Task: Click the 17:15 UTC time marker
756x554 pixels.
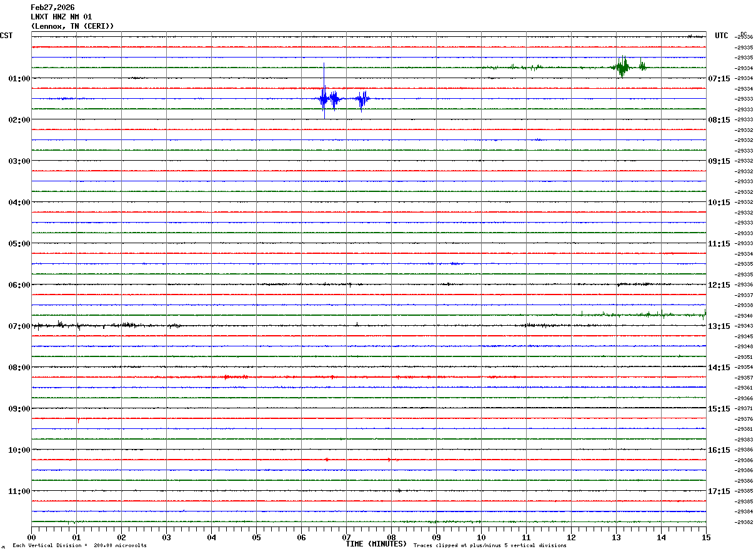Action: (x=719, y=491)
